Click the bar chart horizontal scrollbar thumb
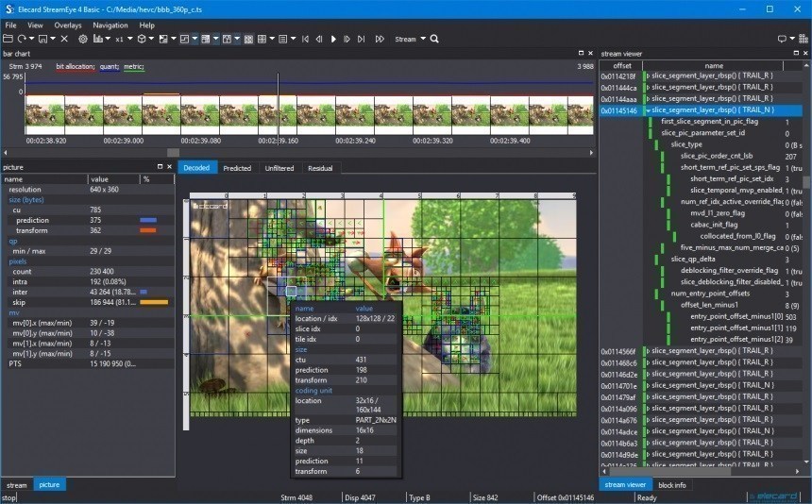 coord(173,152)
